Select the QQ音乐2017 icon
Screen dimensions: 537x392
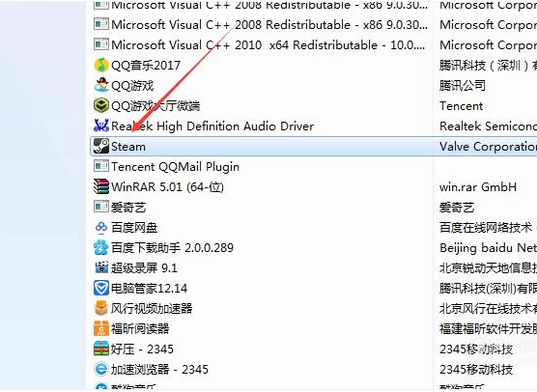pos(101,65)
